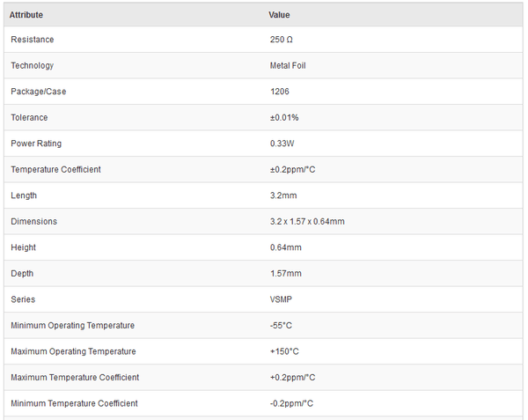Select the Technology row label

pyautogui.click(x=33, y=66)
